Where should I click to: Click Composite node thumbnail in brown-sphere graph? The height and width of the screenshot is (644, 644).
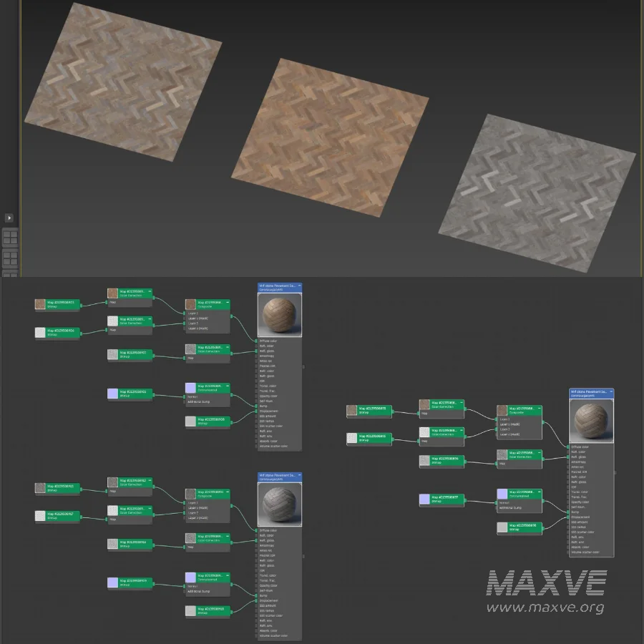pos(190,304)
